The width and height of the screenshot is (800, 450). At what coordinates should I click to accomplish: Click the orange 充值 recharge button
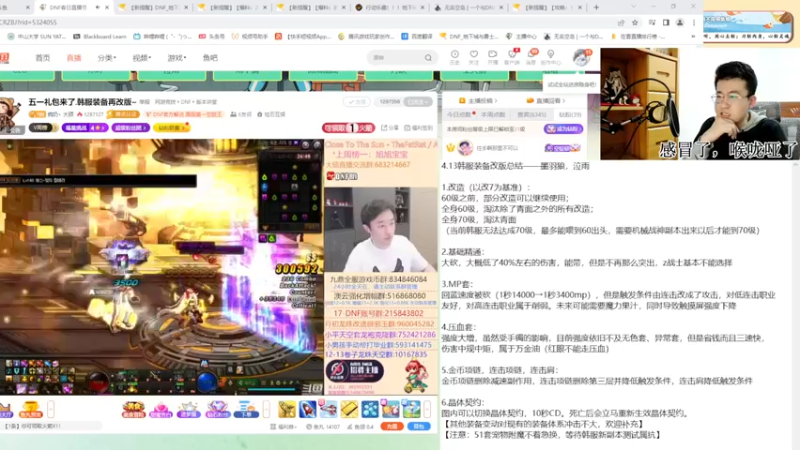[392, 427]
